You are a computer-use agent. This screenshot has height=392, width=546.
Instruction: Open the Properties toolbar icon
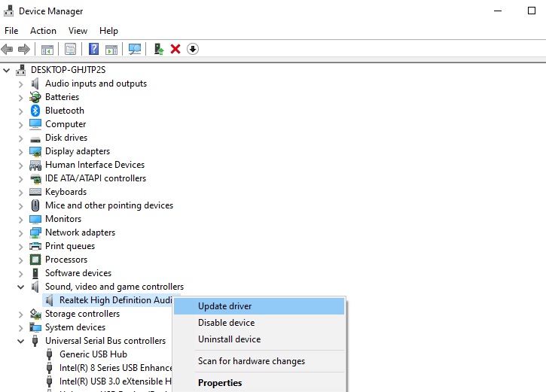[x=70, y=49]
